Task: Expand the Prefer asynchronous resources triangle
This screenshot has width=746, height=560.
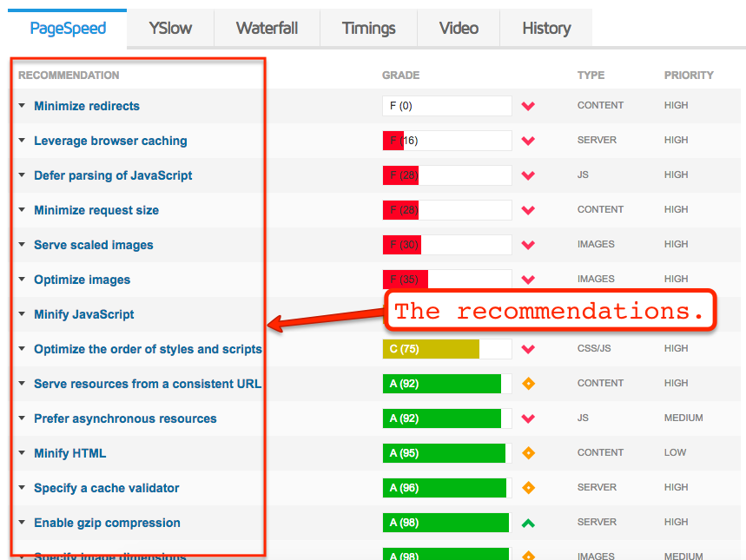Action: (x=22, y=418)
